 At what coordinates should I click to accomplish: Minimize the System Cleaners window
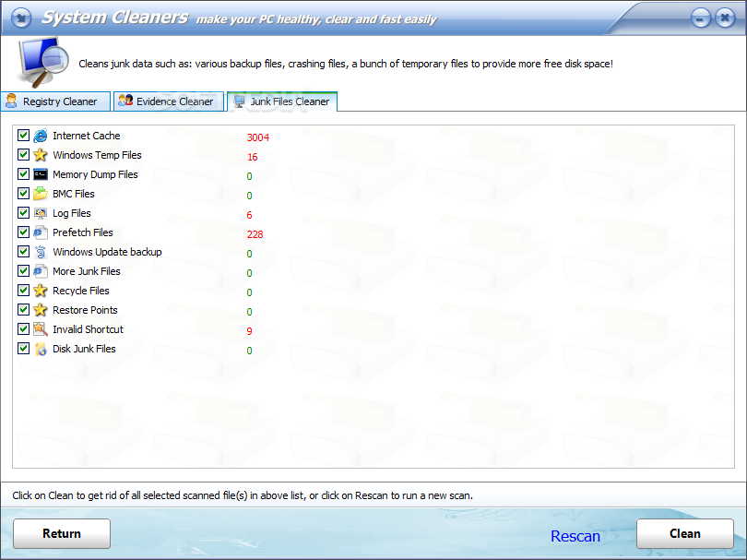point(700,18)
